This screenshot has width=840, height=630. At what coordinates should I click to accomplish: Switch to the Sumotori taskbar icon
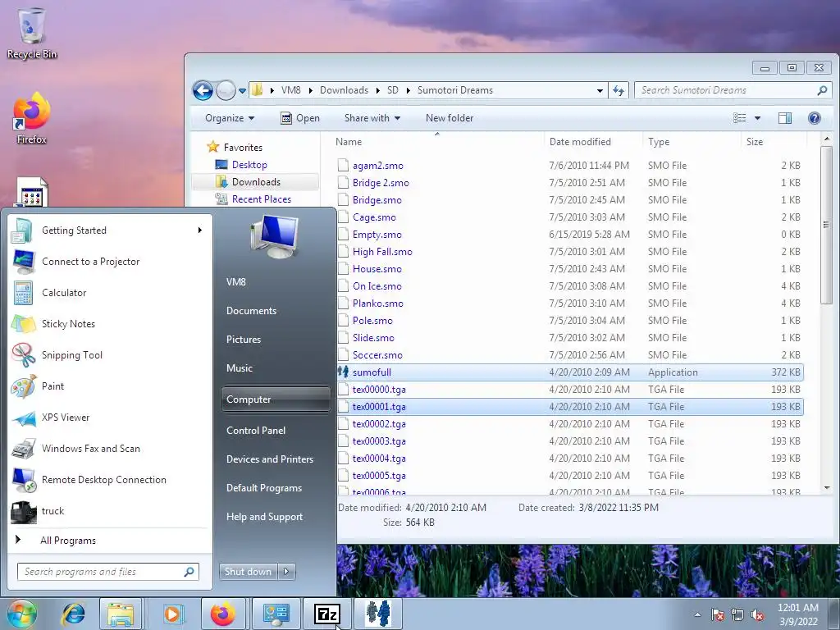coord(379,614)
